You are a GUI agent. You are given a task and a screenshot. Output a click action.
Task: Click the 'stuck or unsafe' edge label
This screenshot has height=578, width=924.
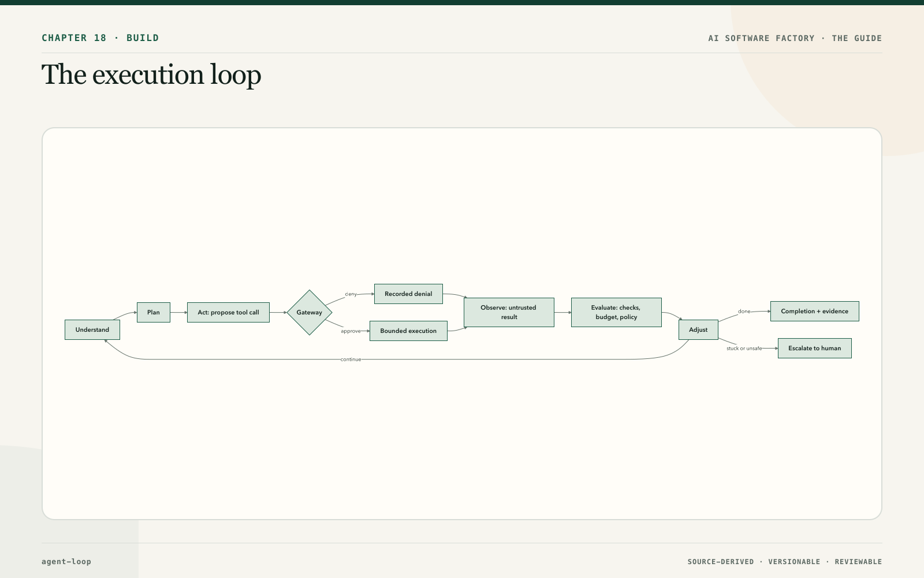pyautogui.click(x=744, y=349)
